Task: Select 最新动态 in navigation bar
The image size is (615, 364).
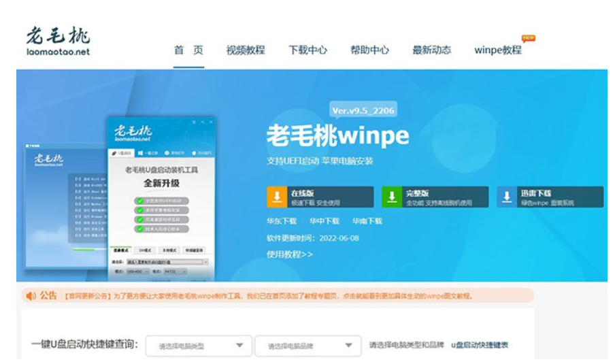Action: 431,50
